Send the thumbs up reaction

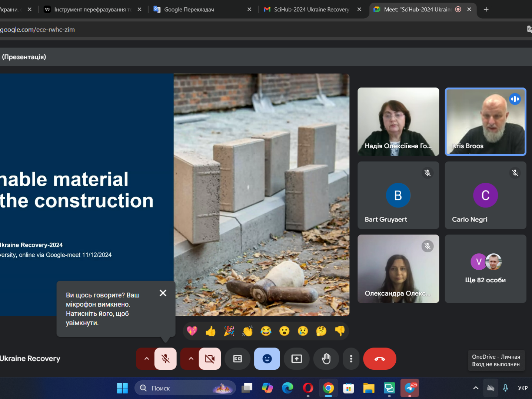tap(210, 331)
